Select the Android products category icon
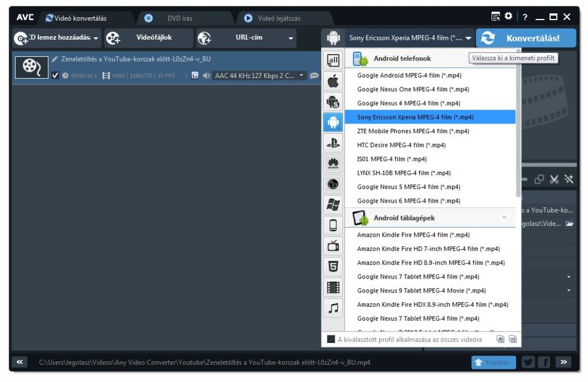The width and height of the screenshot is (588, 382). pyautogui.click(x=333, y=122)
